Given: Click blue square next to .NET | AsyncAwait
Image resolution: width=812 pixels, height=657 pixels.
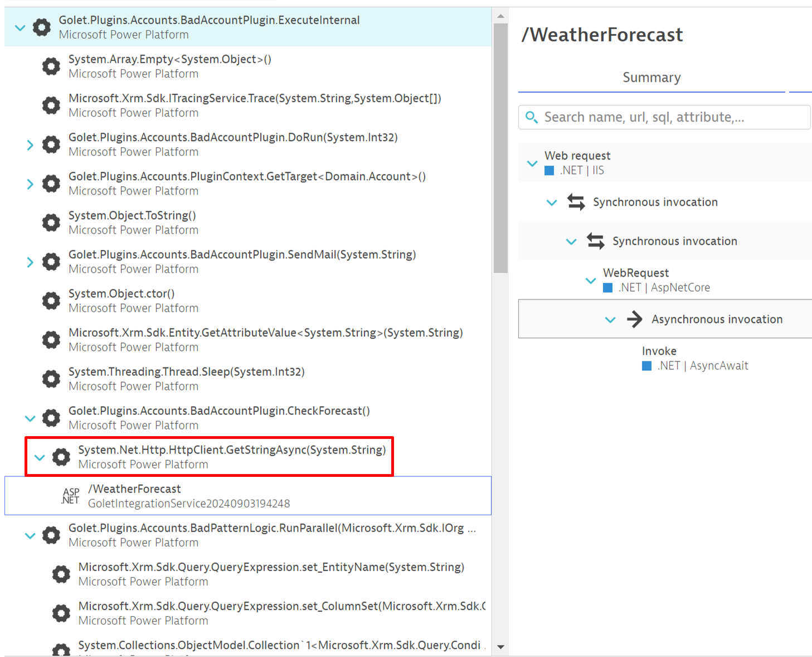Looking at the screenshot, I should 647,366.
